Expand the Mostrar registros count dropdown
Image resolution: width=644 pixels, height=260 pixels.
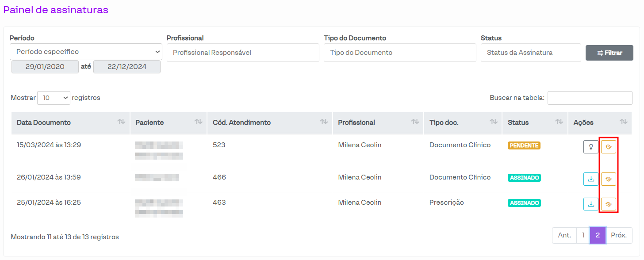tap(54, 98)
